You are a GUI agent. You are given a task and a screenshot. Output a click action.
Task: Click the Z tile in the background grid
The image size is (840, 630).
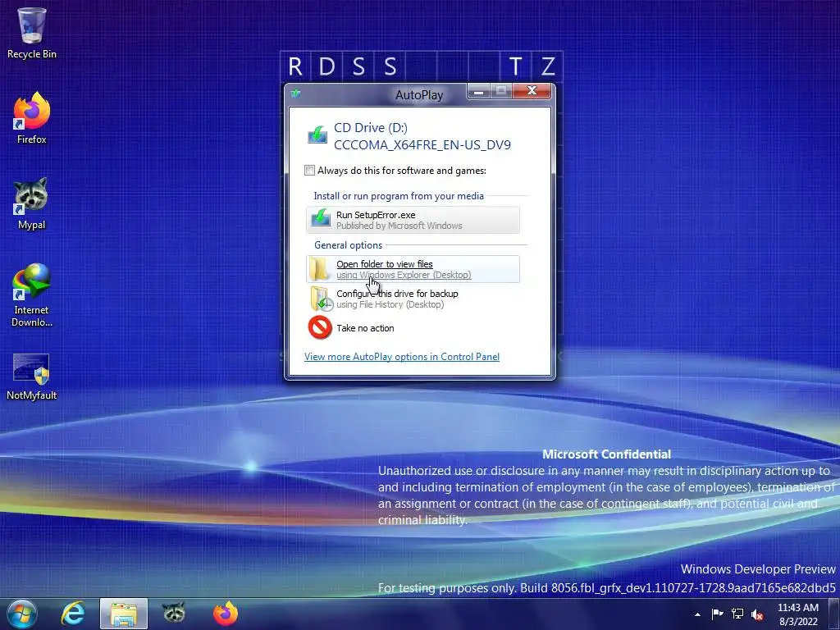547,66
